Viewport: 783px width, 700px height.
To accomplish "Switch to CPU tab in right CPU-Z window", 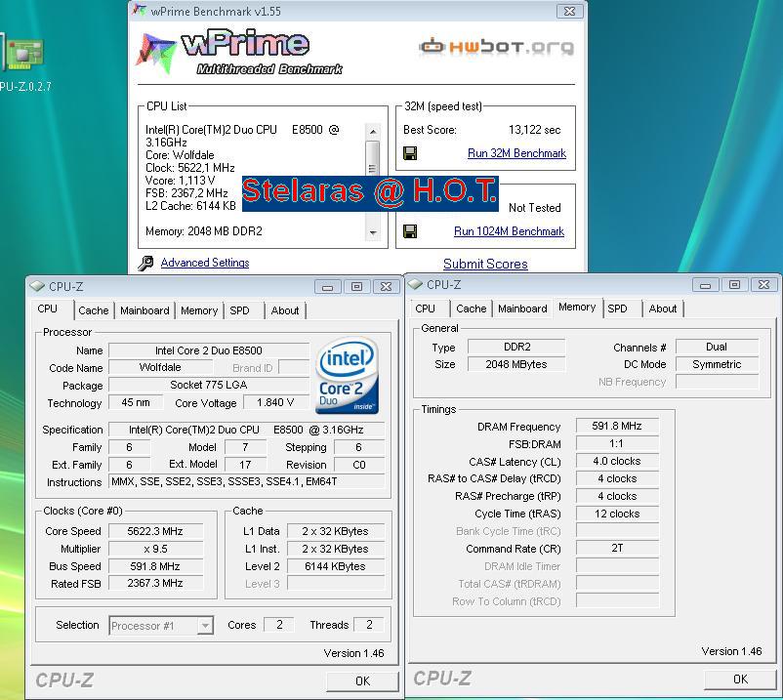I will click(x=426, y=309).
